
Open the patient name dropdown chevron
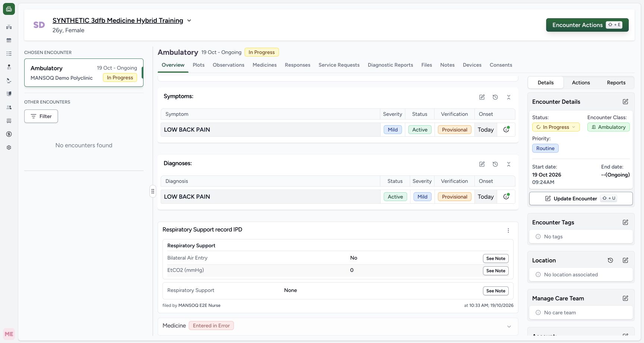pyautogui.click(x=189, y=20)
